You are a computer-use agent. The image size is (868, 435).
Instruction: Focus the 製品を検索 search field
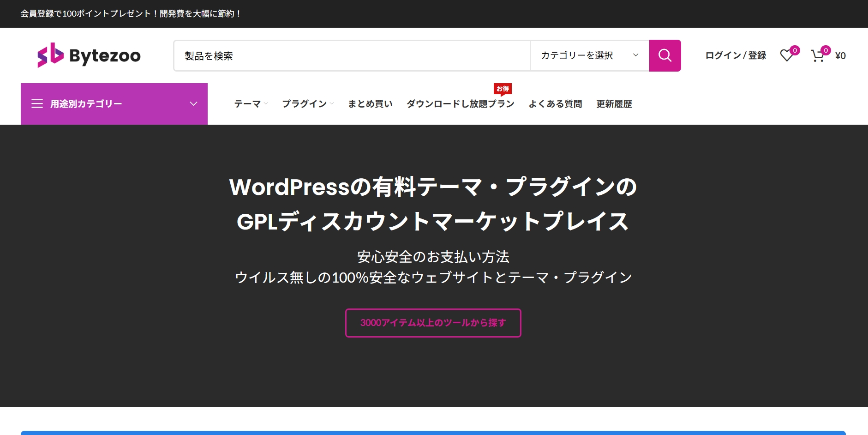point(352,56)
